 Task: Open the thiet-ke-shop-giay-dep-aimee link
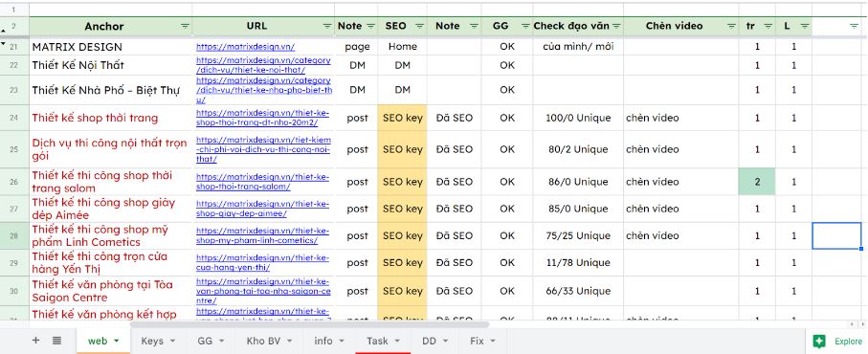pyautogui.click(x=262, y=209)
